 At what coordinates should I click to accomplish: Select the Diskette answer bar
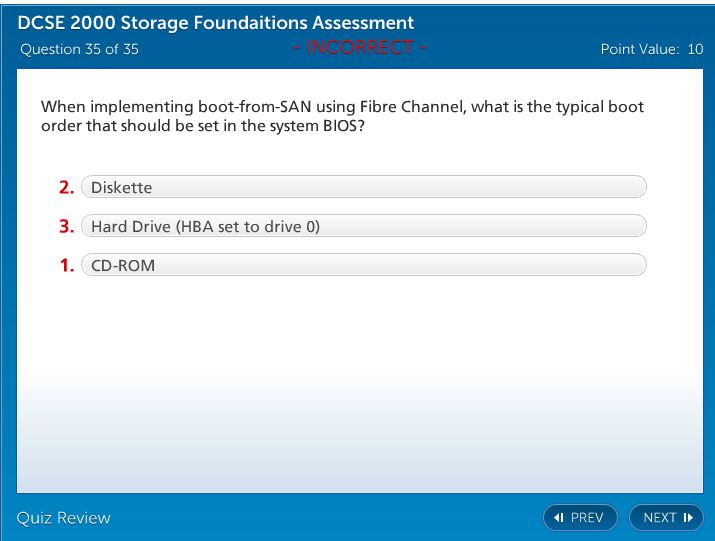click(x=363, y=187)
